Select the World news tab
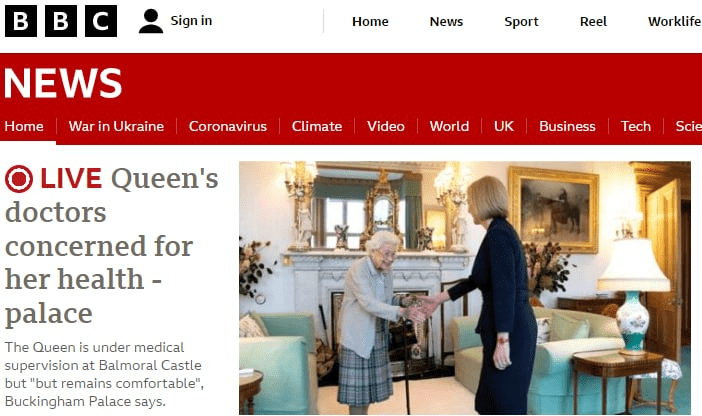 [449, 126]
